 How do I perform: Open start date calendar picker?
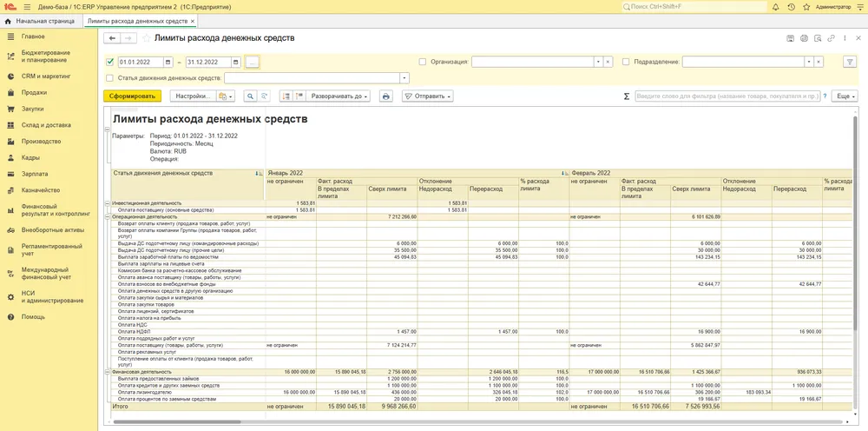[x=168, y=62]
